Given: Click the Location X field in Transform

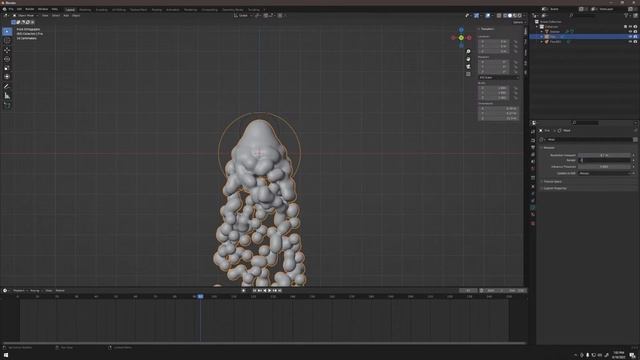Looking at the screenshot, I should pyautogui.click(x=493, y=42).
